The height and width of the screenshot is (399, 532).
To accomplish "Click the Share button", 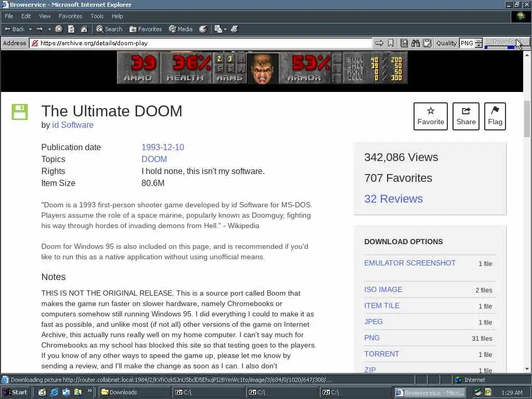I will coord(466,116).
